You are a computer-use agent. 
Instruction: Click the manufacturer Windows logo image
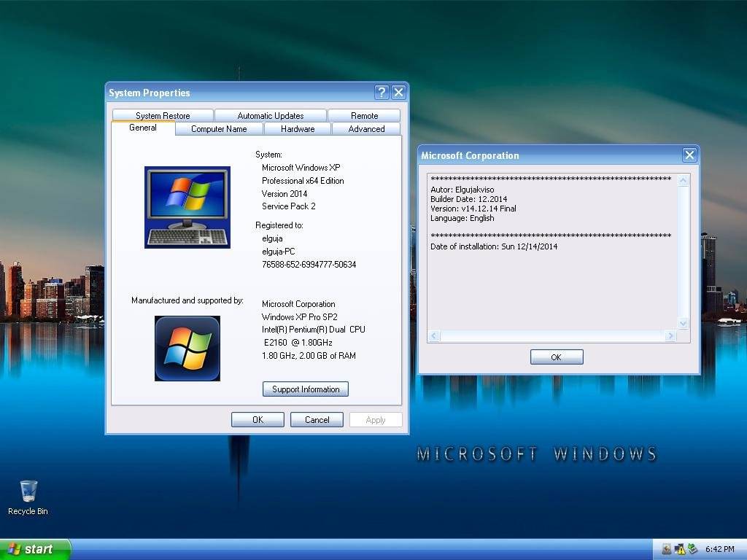[187, 349]
